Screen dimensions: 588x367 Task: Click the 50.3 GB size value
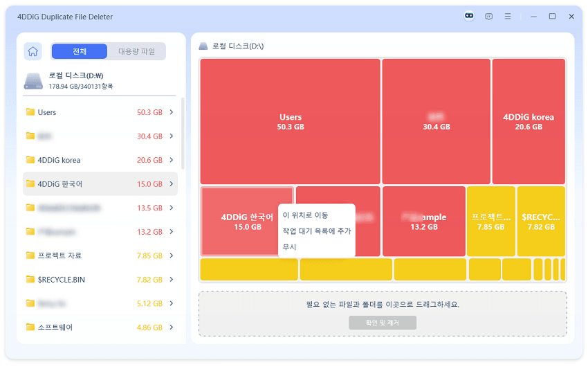click(x=149, y=112)
